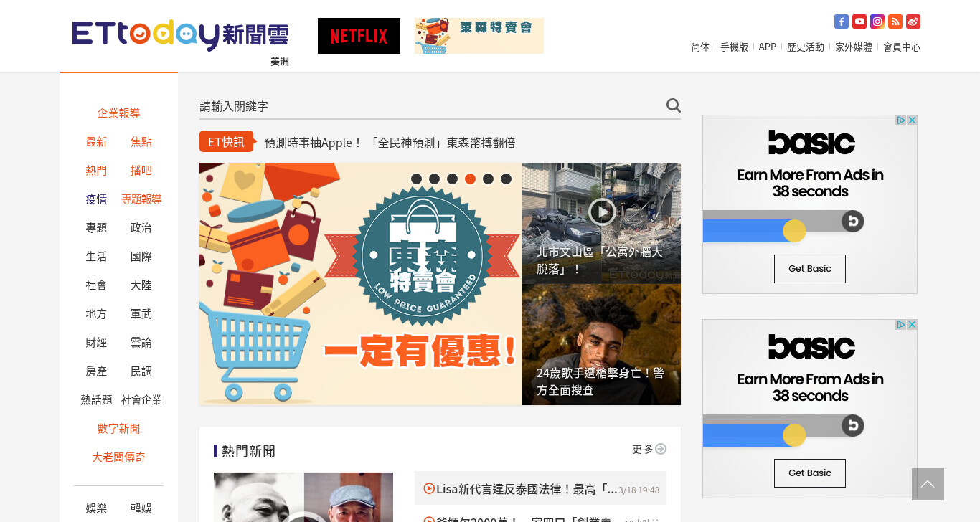Open 熱門 in the sidebar
Image resolution: width=980 pixels, height=522 pixels.
(96, 170)
